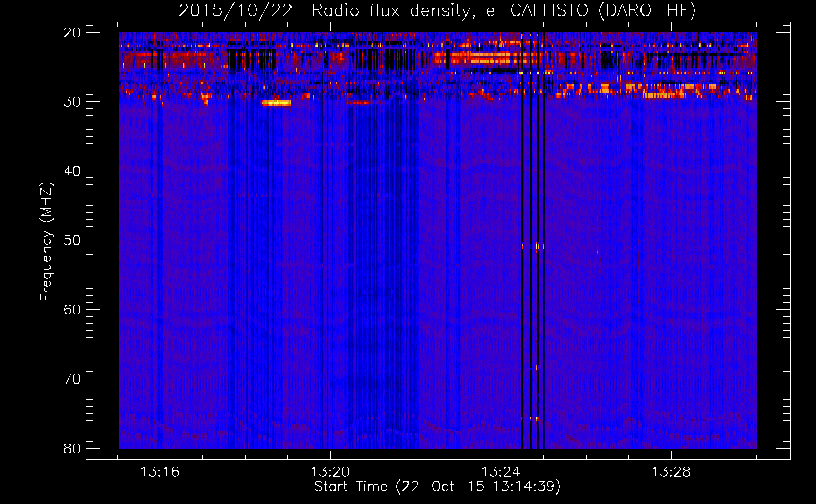Select the 13:24 time tick label
This screenshot has width=816, height=504.
[x=501, y=472]
